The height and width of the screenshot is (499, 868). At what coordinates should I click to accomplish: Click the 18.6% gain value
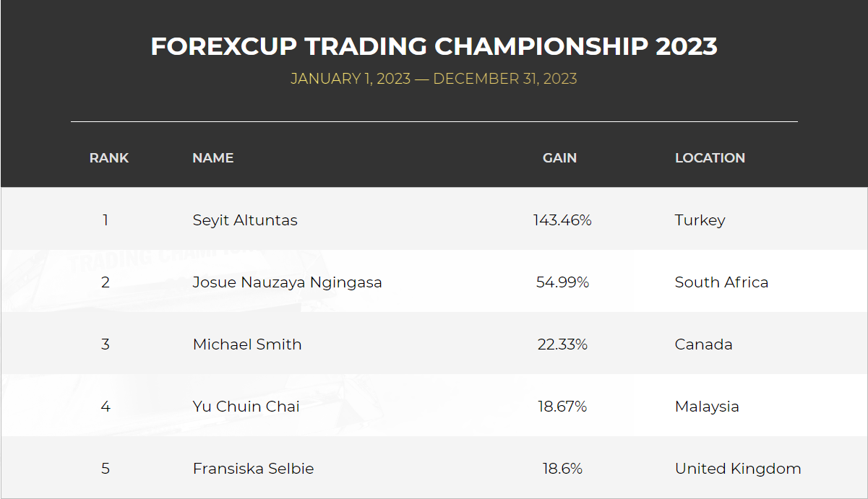(x=562, y=469)
